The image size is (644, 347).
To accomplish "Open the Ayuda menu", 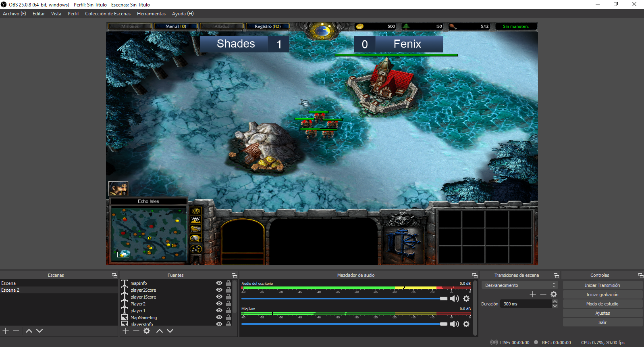I will point(183,14).
